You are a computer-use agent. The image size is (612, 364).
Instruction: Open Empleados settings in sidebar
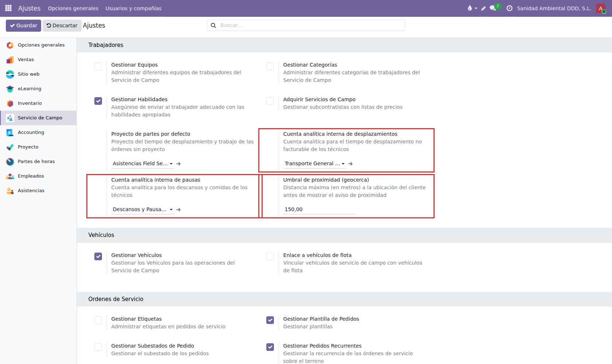[x=38, y=176]
